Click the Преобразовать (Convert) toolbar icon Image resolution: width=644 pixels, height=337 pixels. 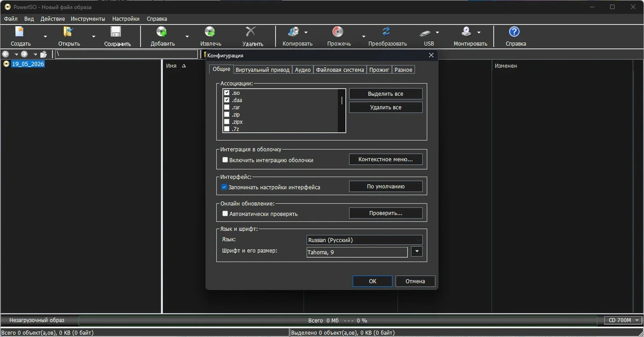[x=386, y=32]
